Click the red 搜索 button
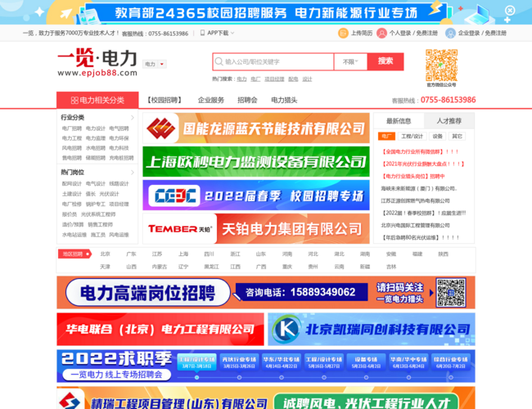This screenshot has height=409, width=532. coord(385,61)
